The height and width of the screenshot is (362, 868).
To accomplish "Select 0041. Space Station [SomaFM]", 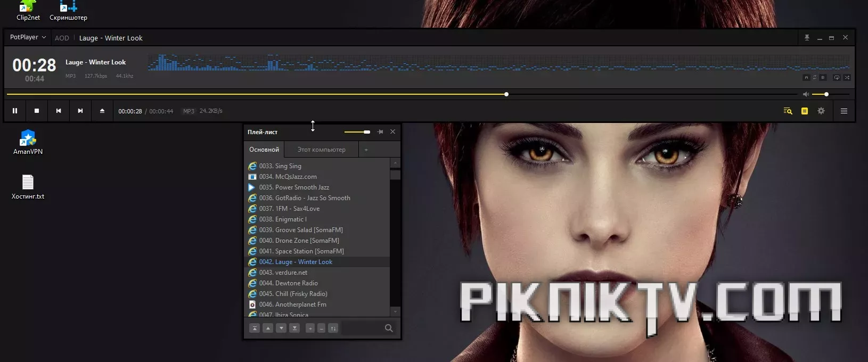I will point(317,251).
